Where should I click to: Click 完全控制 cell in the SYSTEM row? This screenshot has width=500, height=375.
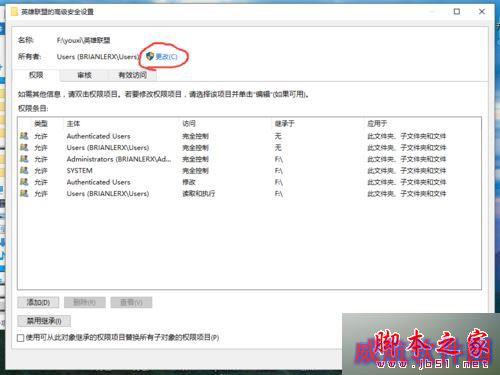(x=195, y=171)
